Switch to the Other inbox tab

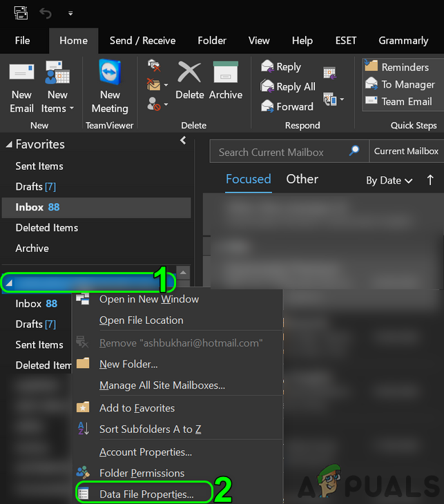(x=302, y=180)
